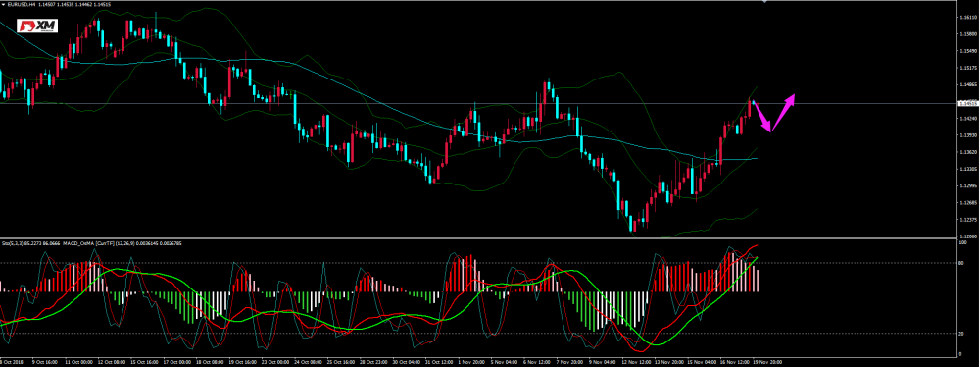Screen dimensions: 980x367
Task: Open the chart menu triangle beside EURUSD,H4
Action: tap(3, 3)
